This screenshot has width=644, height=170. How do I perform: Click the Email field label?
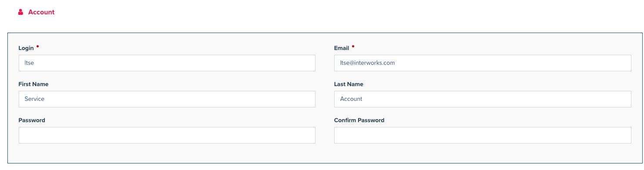342,48
